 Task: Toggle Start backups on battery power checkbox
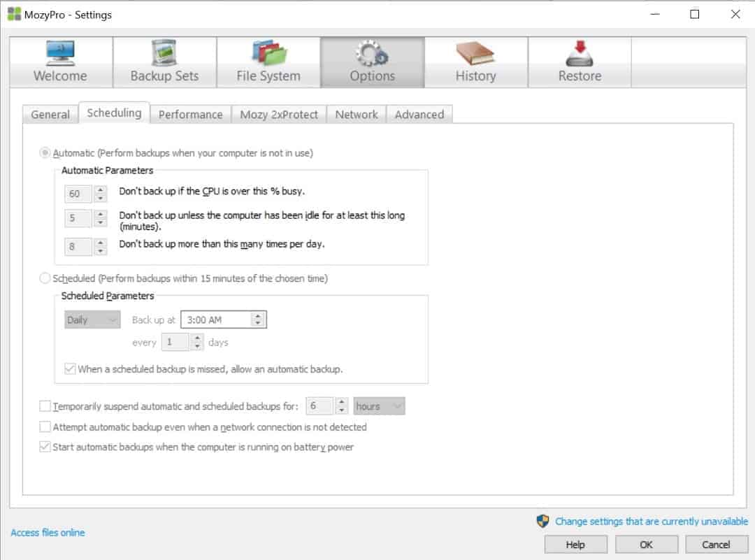tap(45, 446)
